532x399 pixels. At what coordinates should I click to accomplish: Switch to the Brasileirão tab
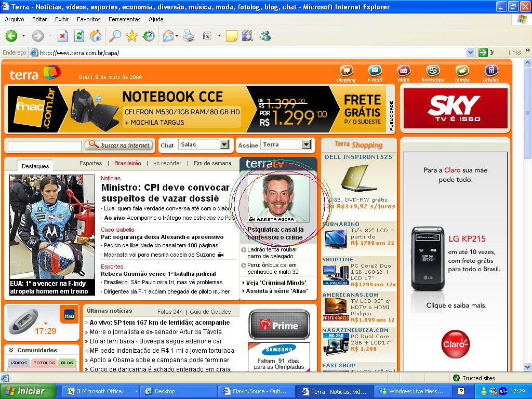point(128,163)
